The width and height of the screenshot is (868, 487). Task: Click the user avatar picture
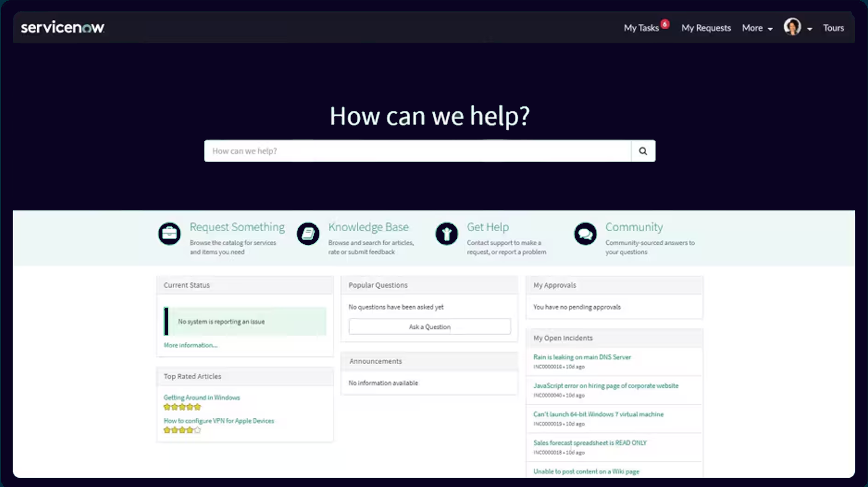tap(792, 26)
